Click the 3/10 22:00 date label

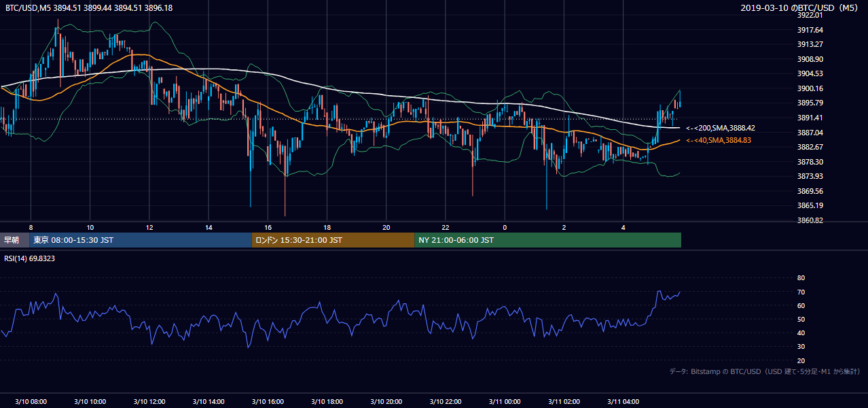[x=446, y=402]
